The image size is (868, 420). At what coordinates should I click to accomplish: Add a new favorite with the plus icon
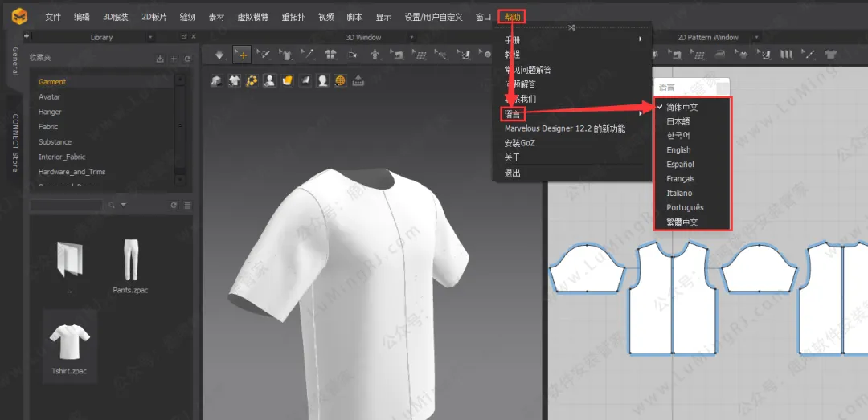pos(174,59)
